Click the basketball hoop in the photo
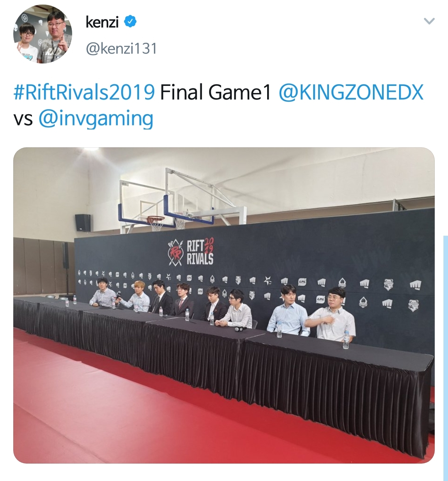Image resolution: width=448 pixels, height=481 pixels. click(157, 223)
